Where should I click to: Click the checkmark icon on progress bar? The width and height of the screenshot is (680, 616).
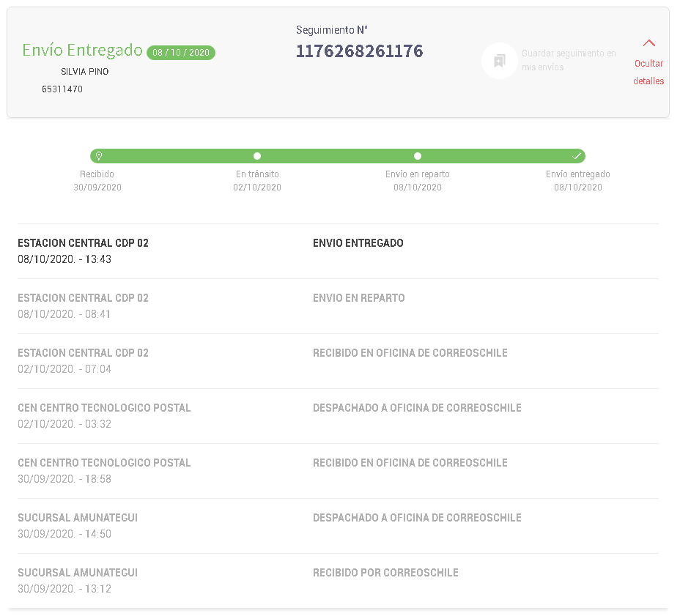(x=577, y=156)
